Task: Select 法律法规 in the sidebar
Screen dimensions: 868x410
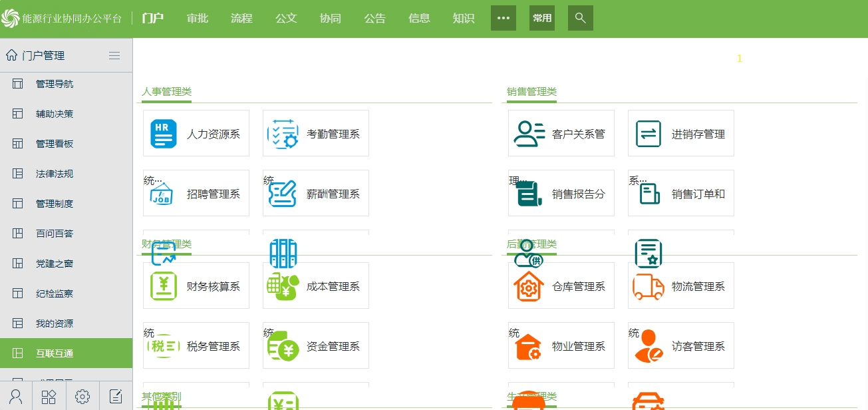Action: (x=55, y=174)
